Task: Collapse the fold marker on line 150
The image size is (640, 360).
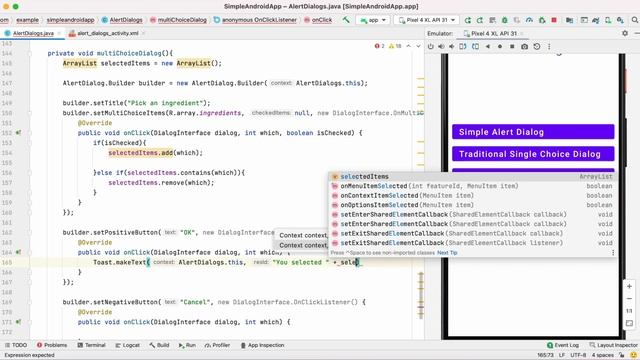Action: pyautogui.click(x=29, y=113)
